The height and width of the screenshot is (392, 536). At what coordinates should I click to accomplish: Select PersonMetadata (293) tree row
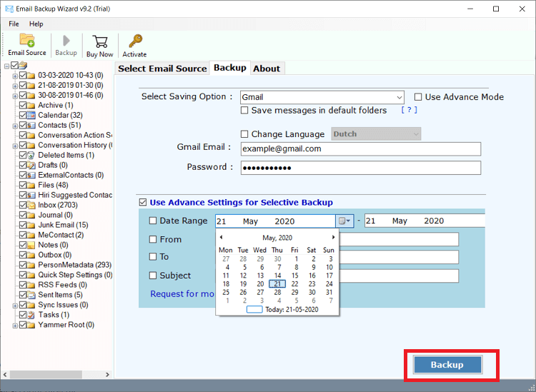[x=74, y=265]
